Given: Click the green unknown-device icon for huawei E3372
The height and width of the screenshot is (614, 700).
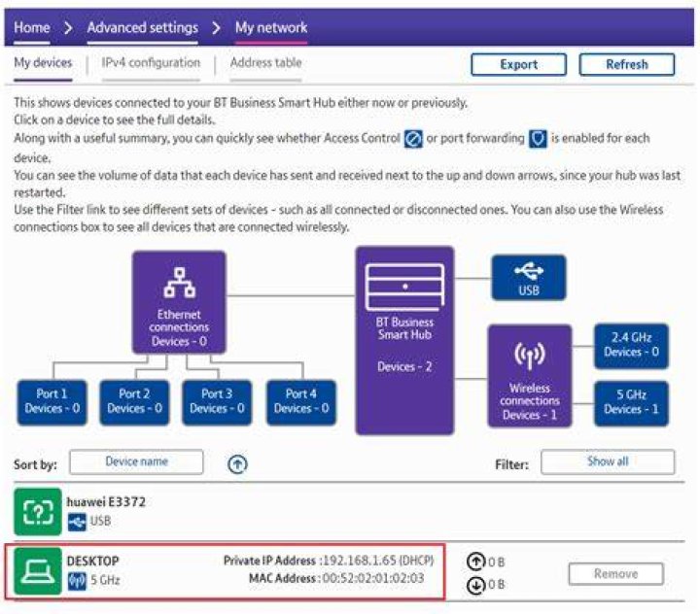Looking at the screenshot, I should 38,512.
